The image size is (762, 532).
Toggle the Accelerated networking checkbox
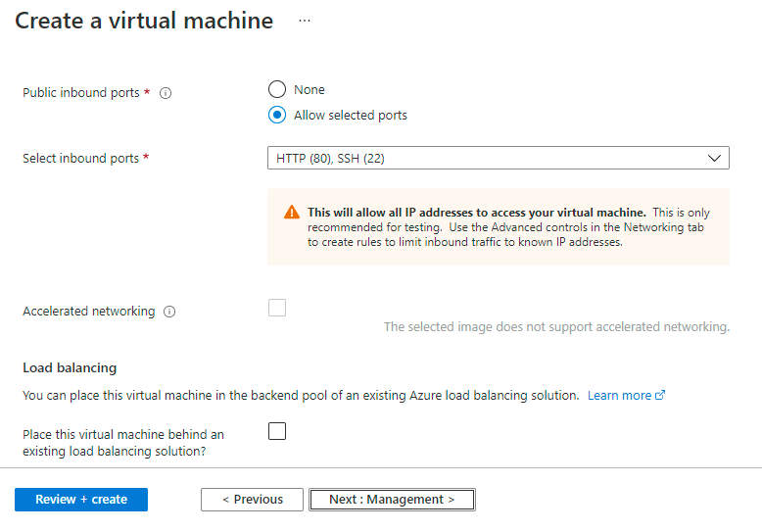point(277,308)
